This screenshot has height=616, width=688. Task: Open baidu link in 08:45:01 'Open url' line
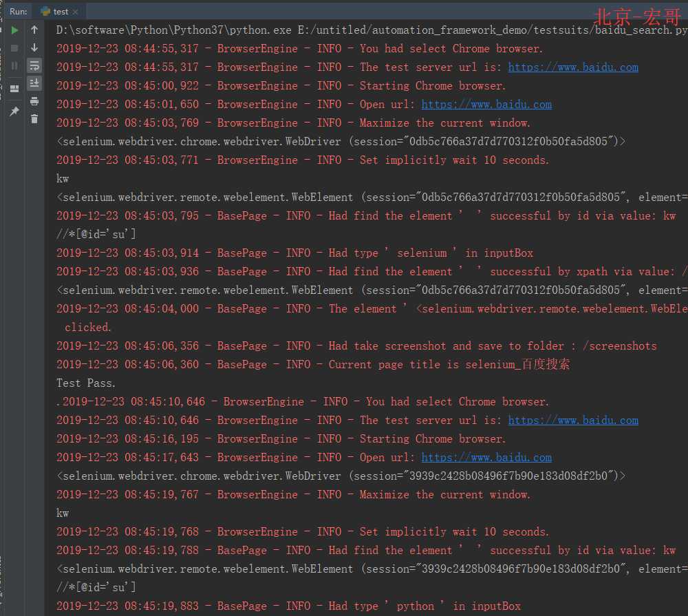(x=486, y=105)
